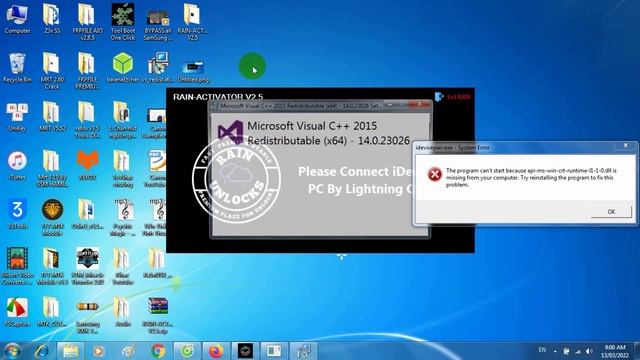Viewport: 640px width, 360px height.
Task: Open the clock showing 9:00 AM
Action: (615, 351)
